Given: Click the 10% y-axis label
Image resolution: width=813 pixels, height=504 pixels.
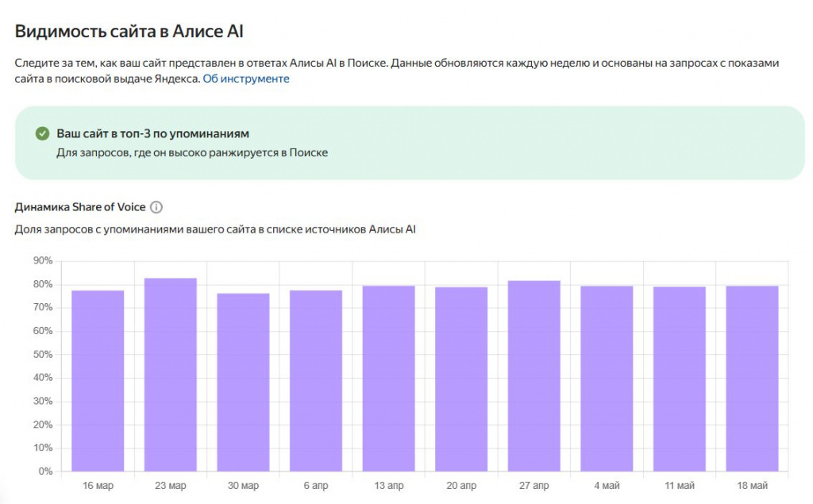Looking at the screenshot, I should coord(43,448).
